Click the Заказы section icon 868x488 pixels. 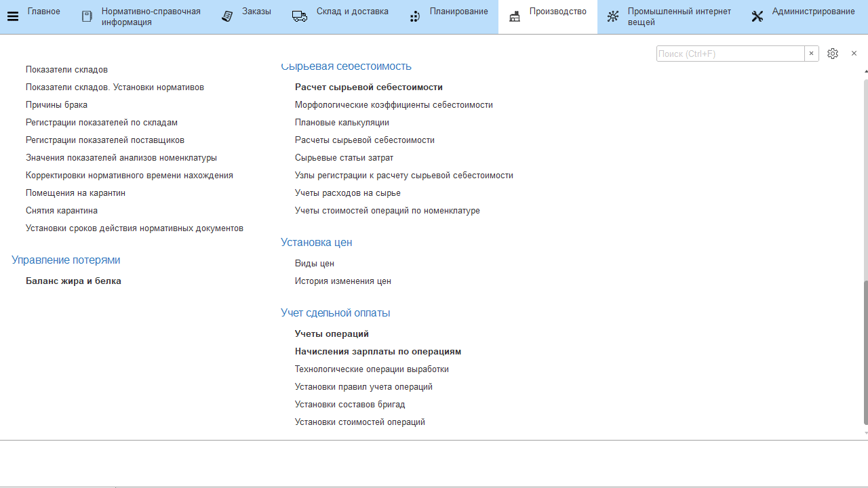point(229,16)
